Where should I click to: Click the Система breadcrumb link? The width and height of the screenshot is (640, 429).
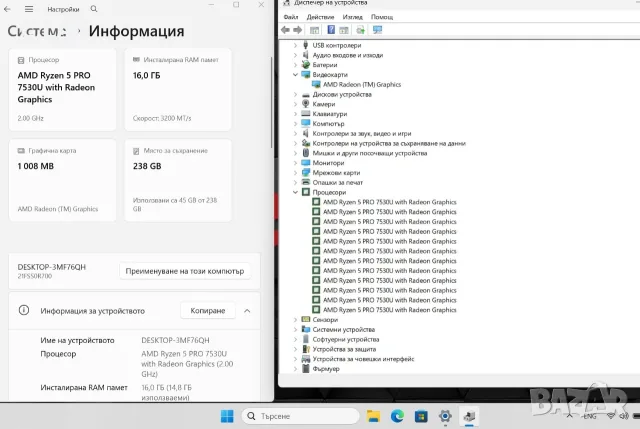point(37,31)
